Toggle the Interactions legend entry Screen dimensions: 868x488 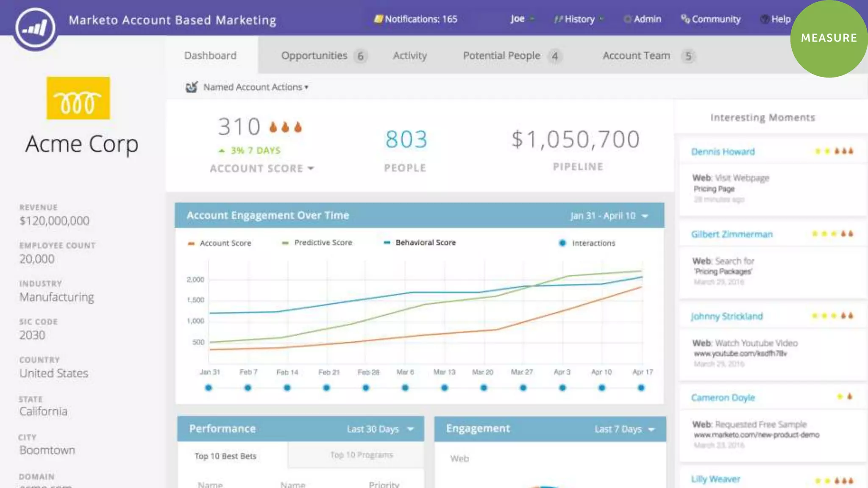pos(587,243)
